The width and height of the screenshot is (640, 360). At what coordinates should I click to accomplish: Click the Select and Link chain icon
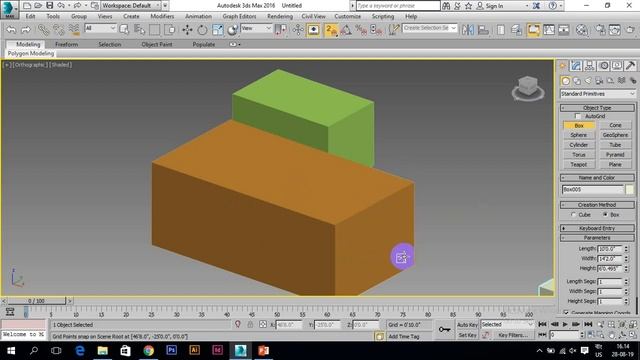pyautogui.click(x=43, y=29)
